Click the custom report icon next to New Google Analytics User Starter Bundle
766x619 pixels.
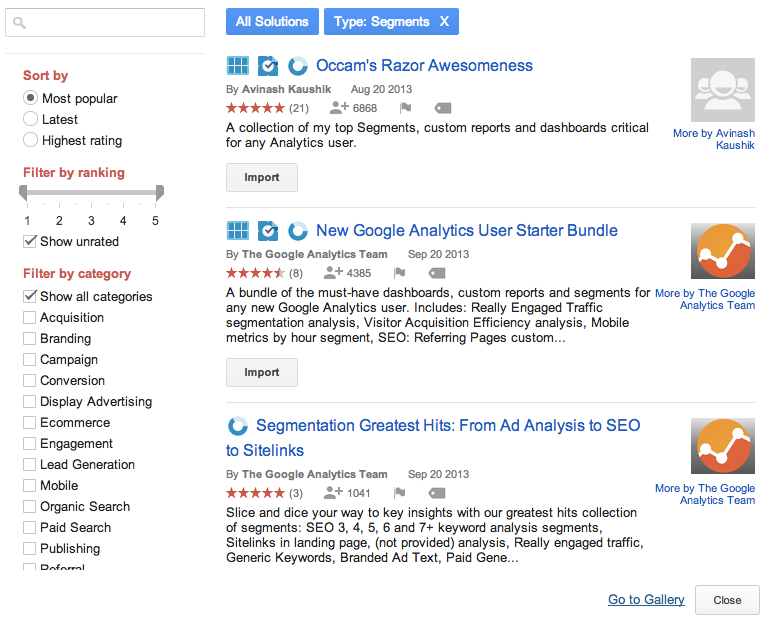(x=268, y=231)
